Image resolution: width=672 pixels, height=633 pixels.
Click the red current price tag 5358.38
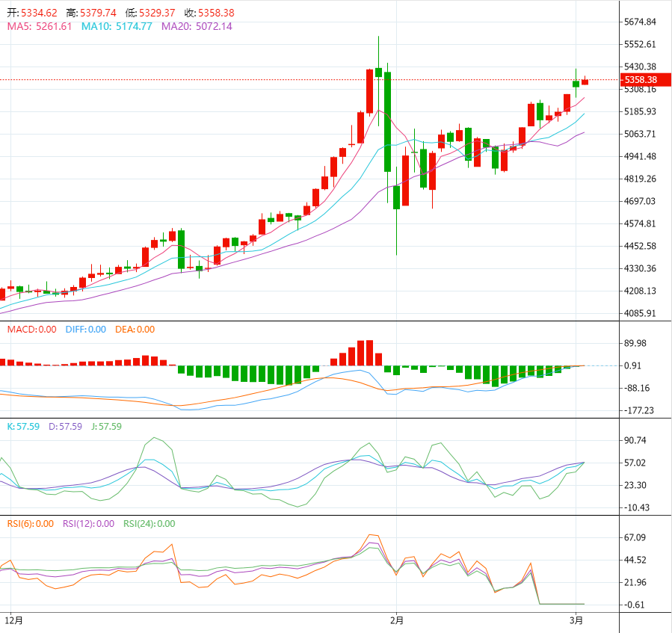click(x=641, y=80)
